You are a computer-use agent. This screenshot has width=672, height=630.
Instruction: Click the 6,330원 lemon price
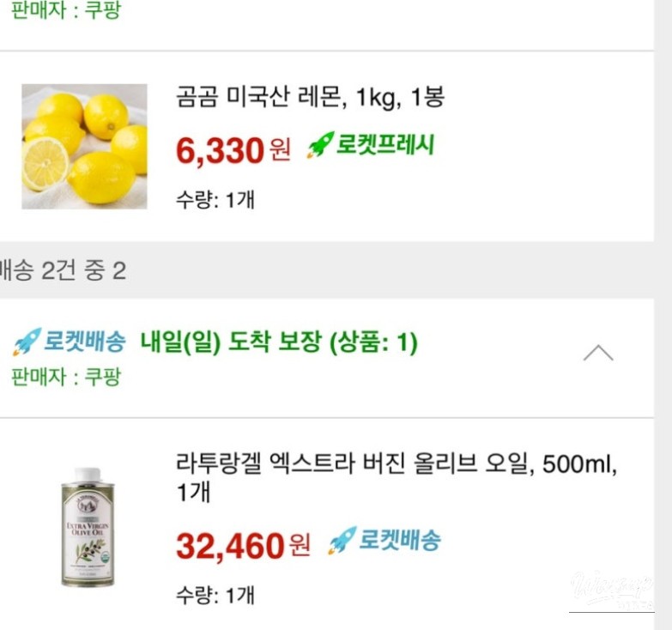[x=233, y=150]
